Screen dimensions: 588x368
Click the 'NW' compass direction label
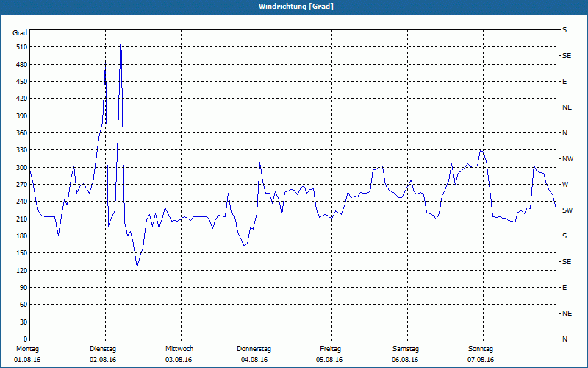click(x=567, y=159)
